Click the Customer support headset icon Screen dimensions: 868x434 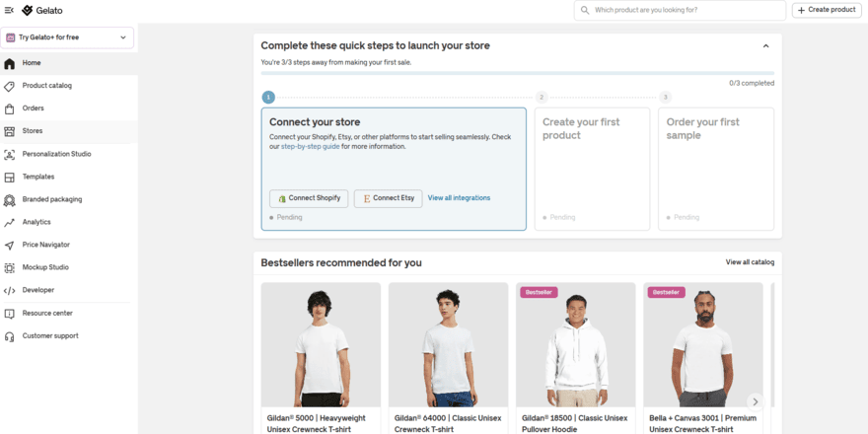[x=10, y=336]
